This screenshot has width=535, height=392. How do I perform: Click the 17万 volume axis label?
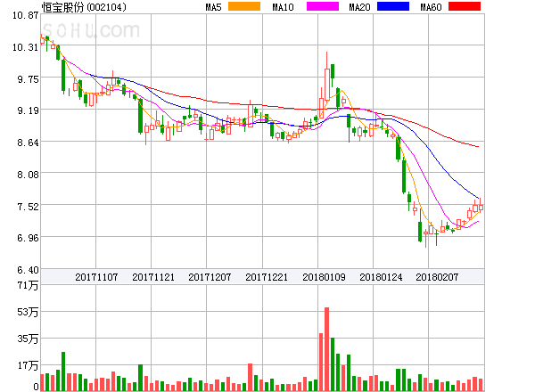click(x=28, y=366)
